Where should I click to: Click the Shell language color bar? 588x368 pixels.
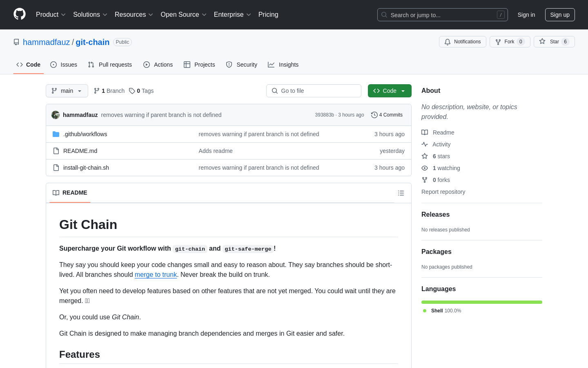(481, 302)
